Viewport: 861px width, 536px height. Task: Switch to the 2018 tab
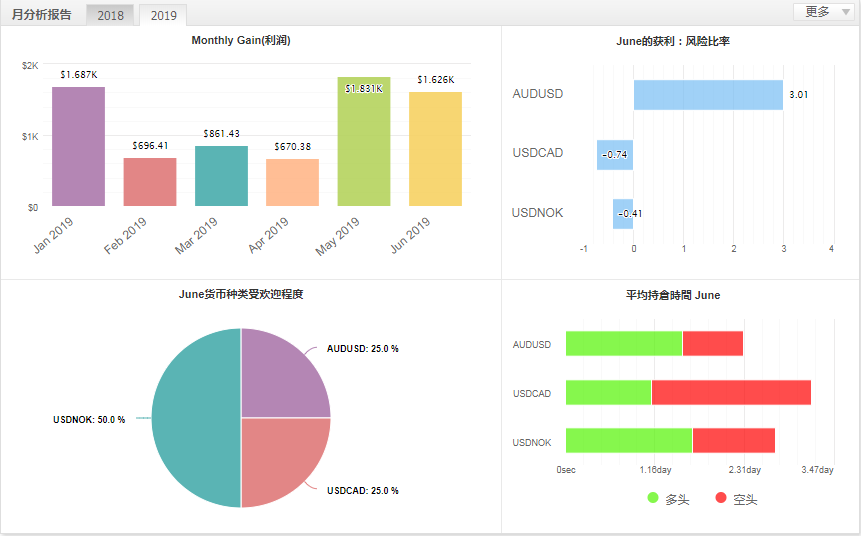pos(110,16)
